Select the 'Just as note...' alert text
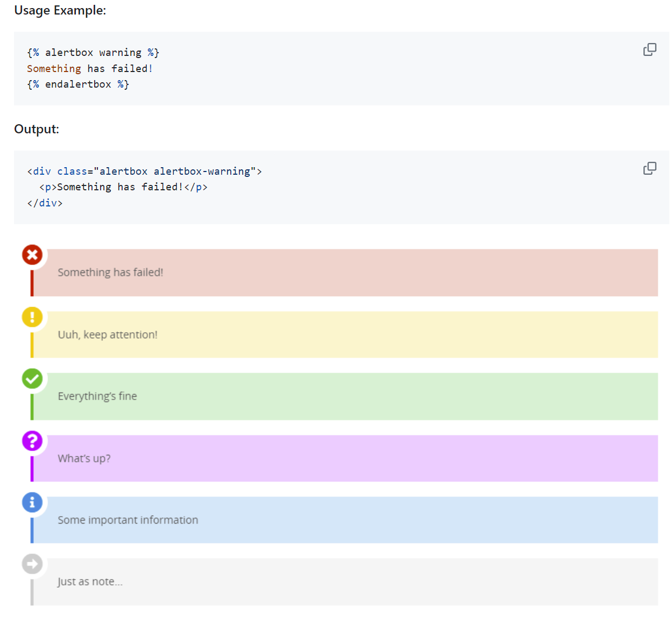Screen dimensions: 672x629 tap(90, 582)
